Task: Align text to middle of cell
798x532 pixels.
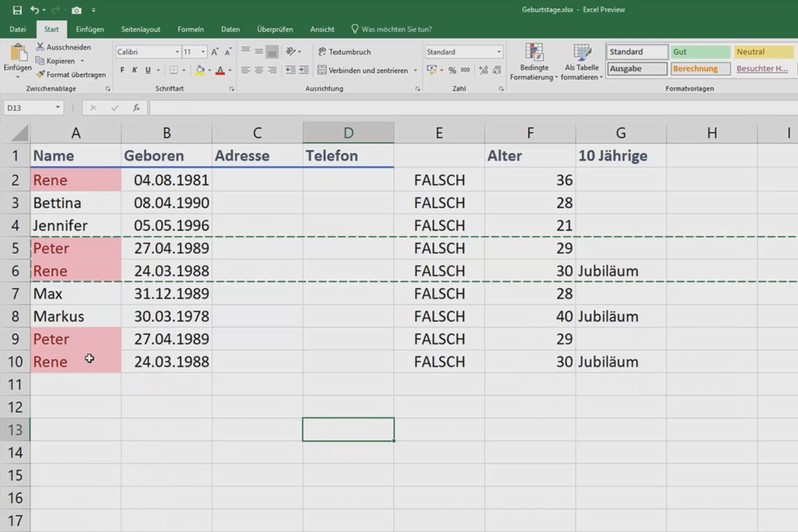Action: [x=259, y=51]
